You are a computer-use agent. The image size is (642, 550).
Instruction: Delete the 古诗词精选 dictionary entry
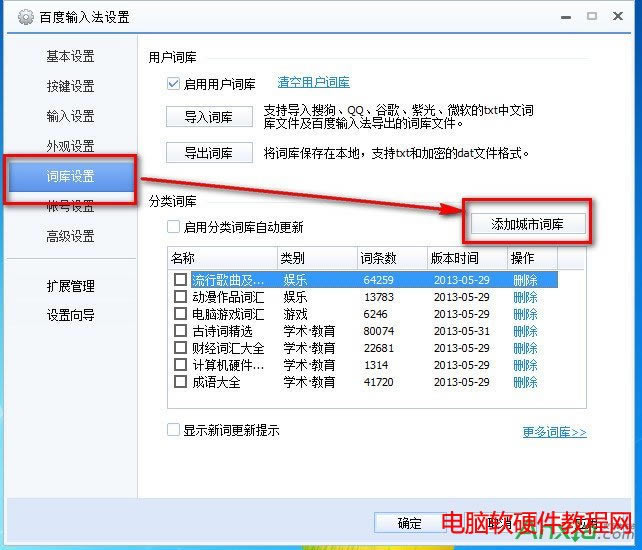pyautogui.click(x=525, y=331)
